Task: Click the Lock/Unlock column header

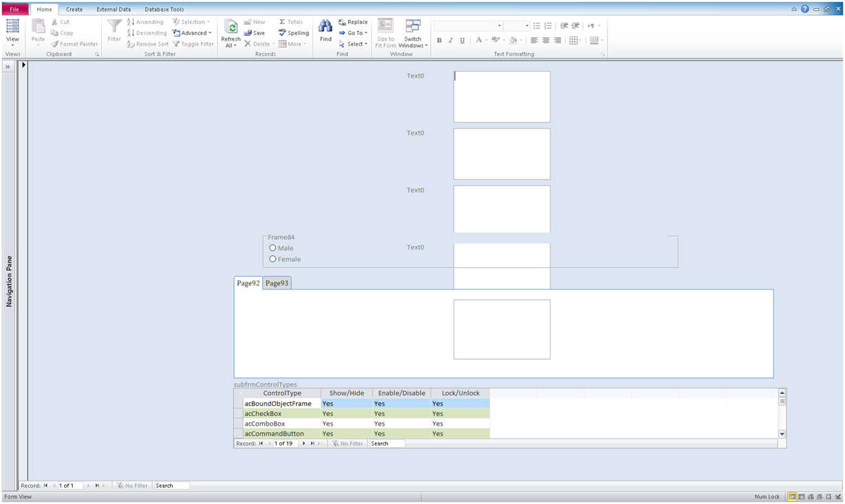Action: pos(460,393)
